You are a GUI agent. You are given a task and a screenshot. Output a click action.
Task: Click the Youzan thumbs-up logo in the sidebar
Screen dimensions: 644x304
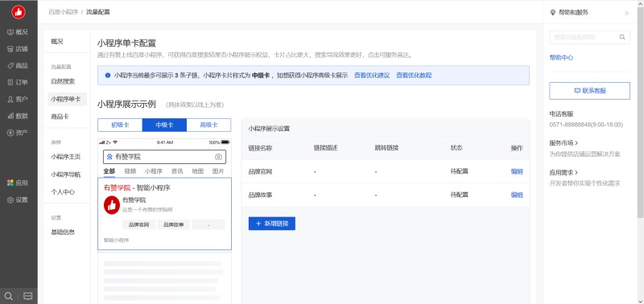(x=19, y=12)
